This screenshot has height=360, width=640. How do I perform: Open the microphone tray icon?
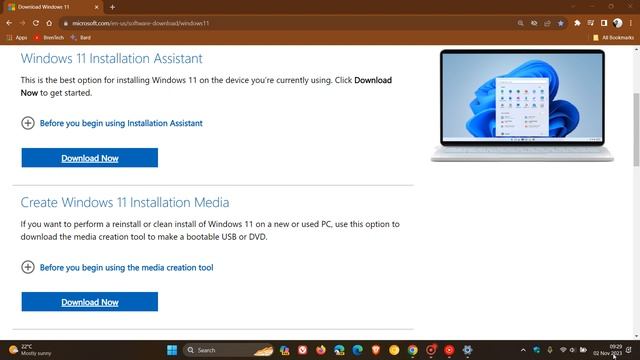[x=550, y=350]
